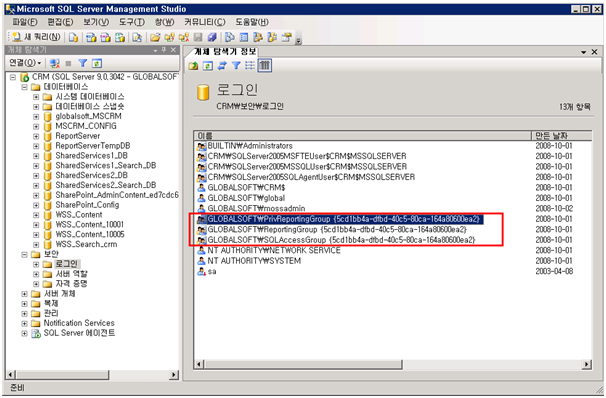Viewport: 606px width, 398px height.
Task: Open the 커뮤니티(C) menu
Action: 204,22
